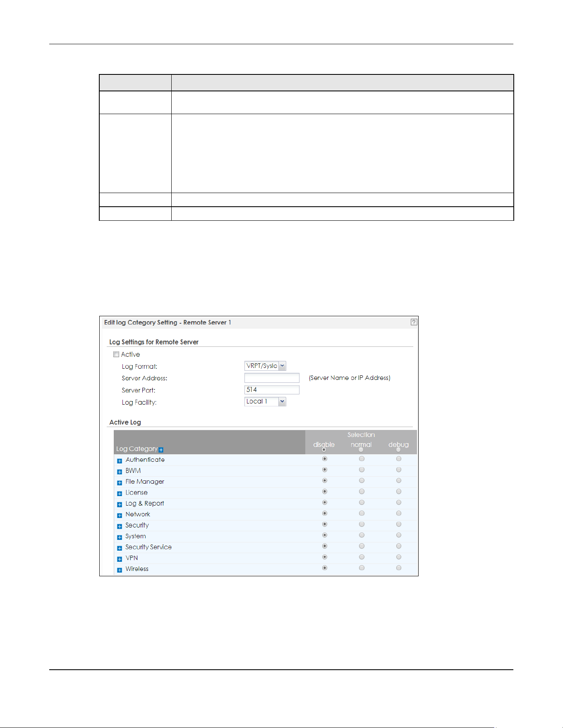
Task: Expand the Network log category
Action: coord(120,516)
